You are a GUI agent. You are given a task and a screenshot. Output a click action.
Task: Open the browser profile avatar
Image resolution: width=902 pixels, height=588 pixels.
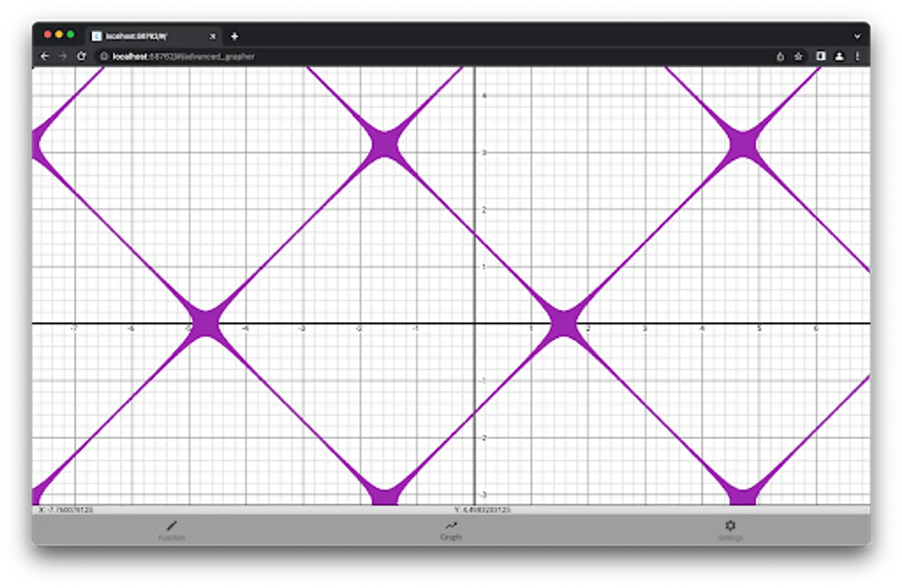[x=839, y=56]
